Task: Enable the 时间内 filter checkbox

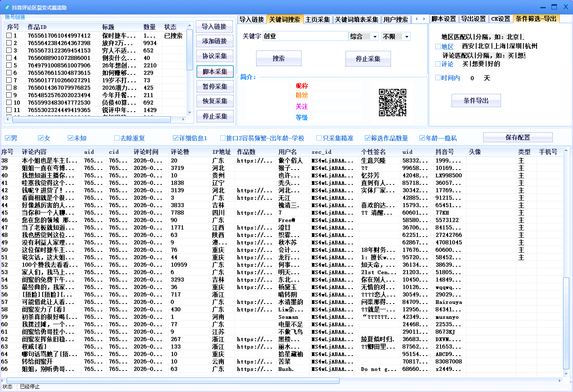Action: point(438,78)
